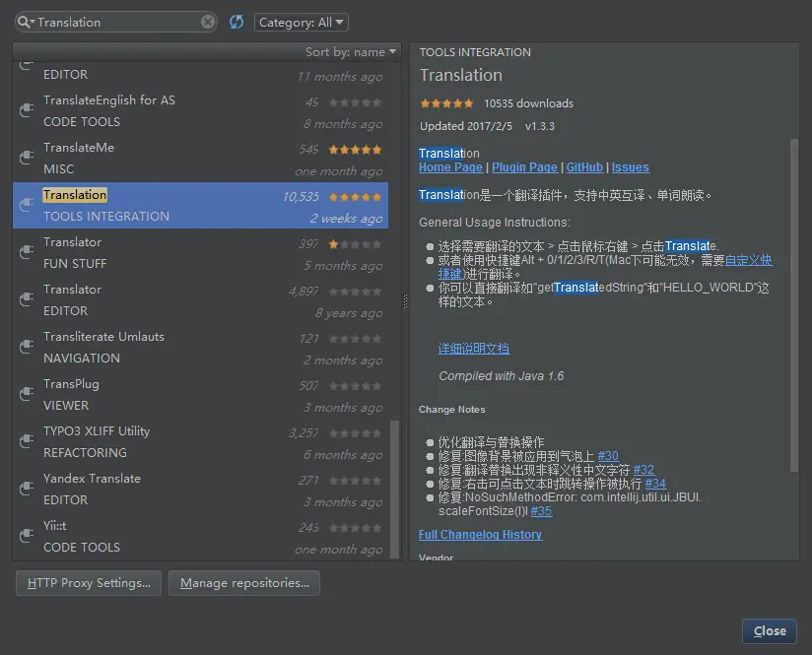
Task: Open the Category: All dropdown
Action: pos(301,23)
